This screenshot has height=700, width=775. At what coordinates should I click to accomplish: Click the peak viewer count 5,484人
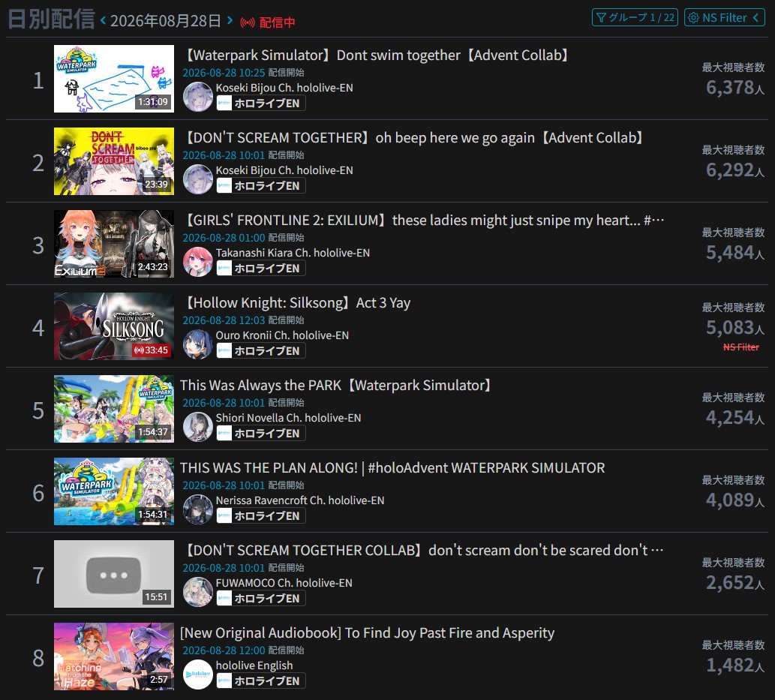tap(735, 253)
